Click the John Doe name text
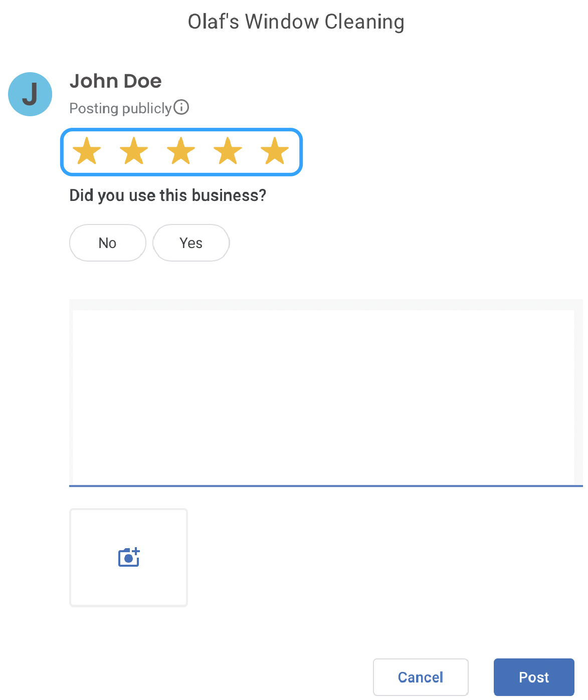Viewport: 588px width, 700px height. (116, 81)
